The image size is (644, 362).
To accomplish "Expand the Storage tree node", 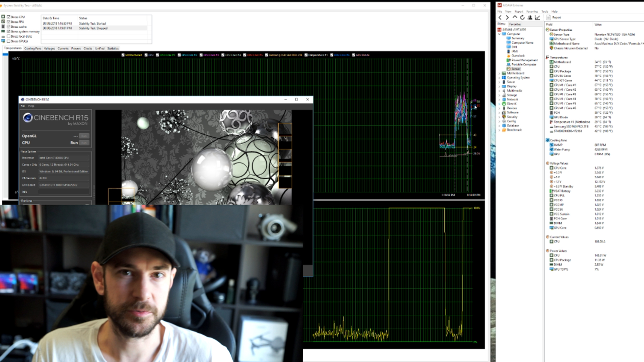I will click(499, 95).
